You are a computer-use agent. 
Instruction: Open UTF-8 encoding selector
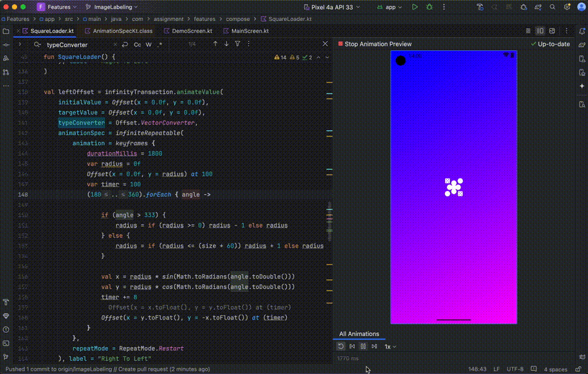[x=515, y=369]
